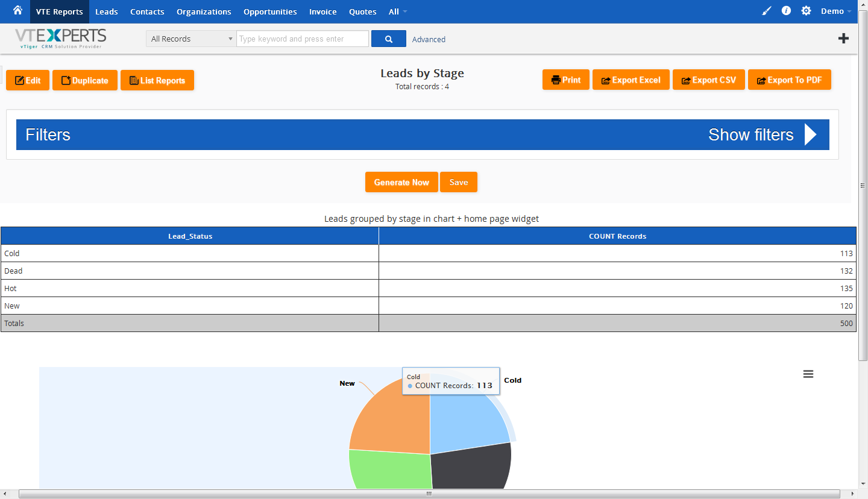Go to the home icon in navbar
The image size is (868, 499).
(17, 10)
